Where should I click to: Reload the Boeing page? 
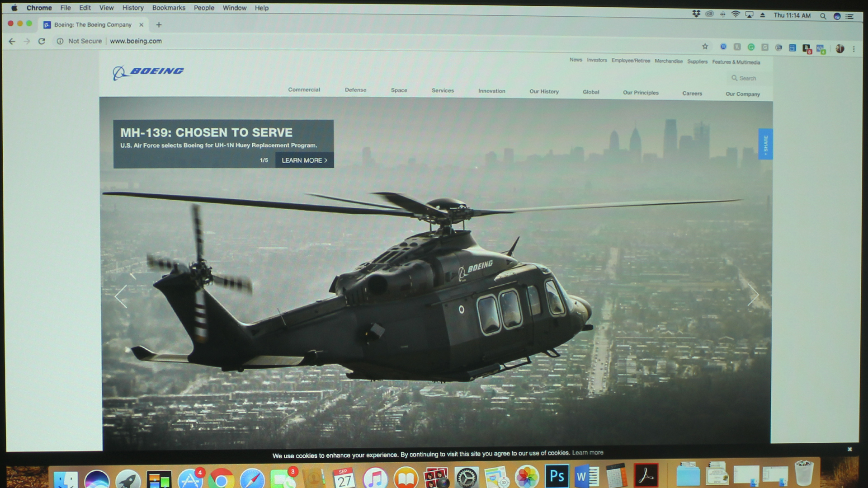42,41
